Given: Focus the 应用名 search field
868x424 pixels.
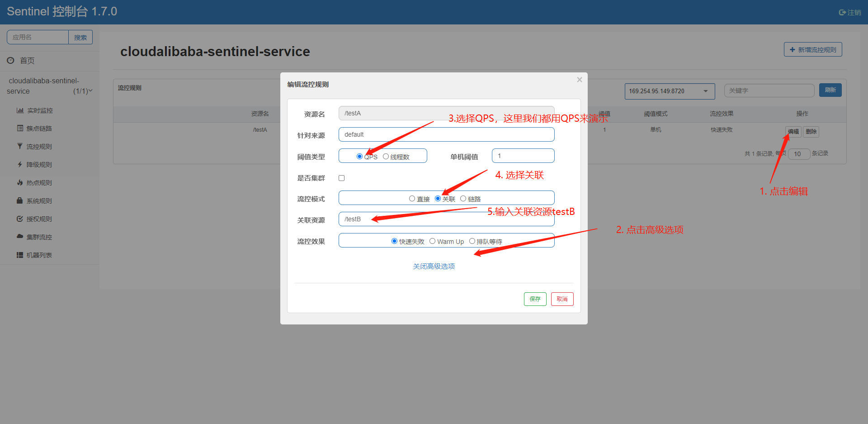Looking at the screenshot, I should [x=38, y=37].
